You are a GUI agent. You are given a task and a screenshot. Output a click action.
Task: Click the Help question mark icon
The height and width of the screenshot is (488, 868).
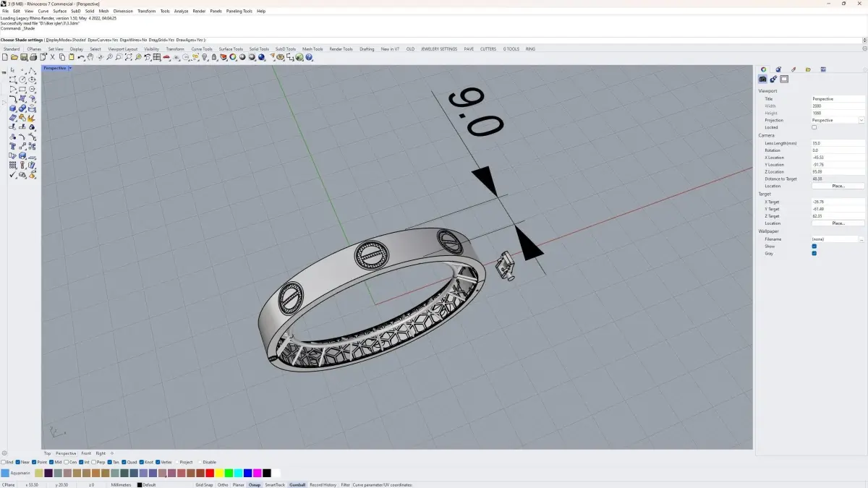click(x=308, y=57)
